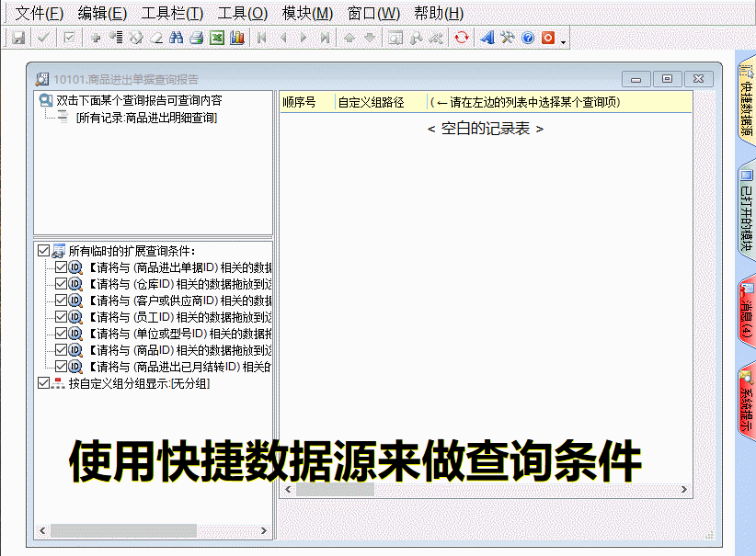Open the 模块(M) menu

coord(307,13)
